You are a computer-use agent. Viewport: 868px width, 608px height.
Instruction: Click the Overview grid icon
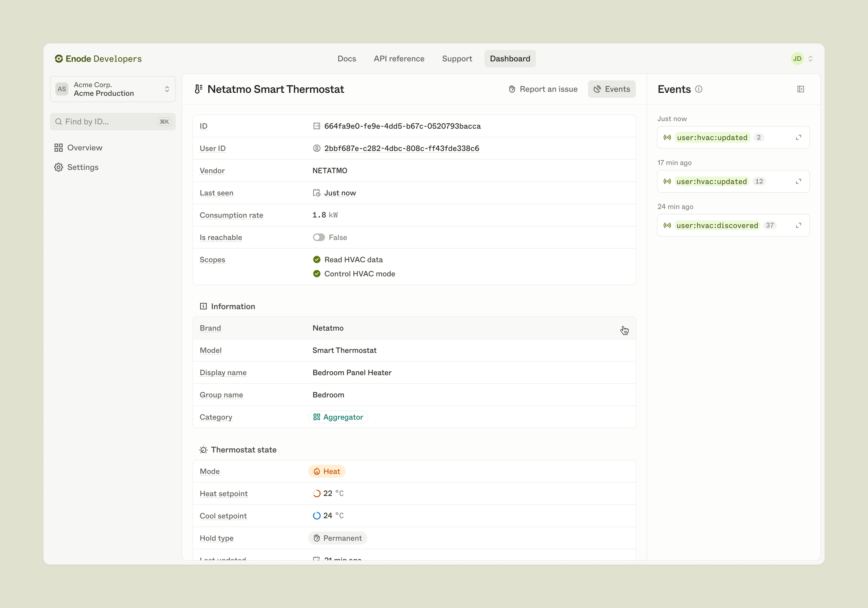click(x=59, y=148)
